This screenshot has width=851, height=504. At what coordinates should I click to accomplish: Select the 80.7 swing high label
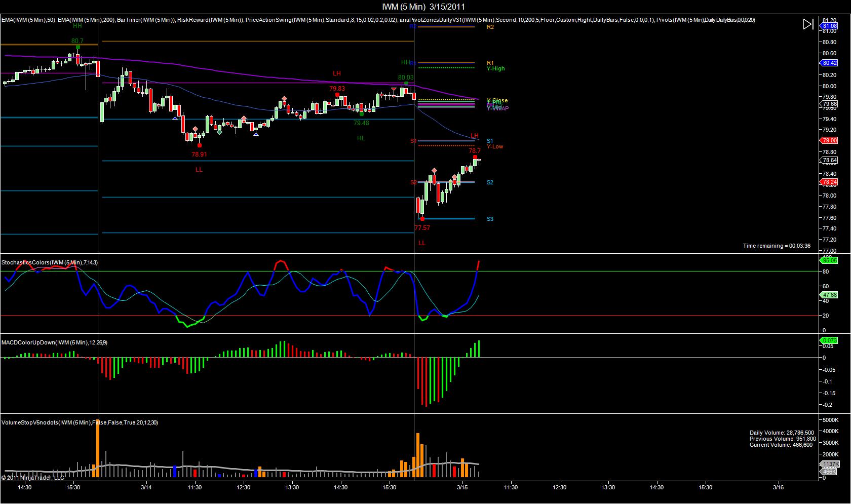78,41
